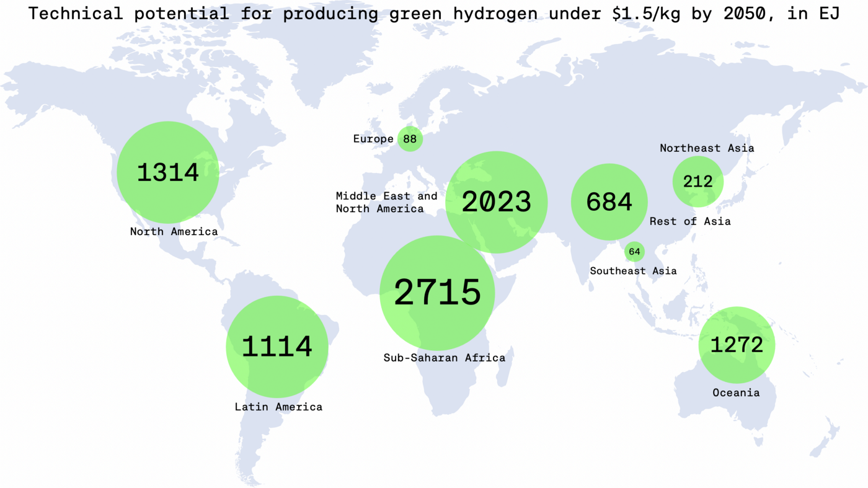This screenshot has height=488, width=868.
Task: Select the Northeast Asia circle showing 212
Action: tap(698, 181)
